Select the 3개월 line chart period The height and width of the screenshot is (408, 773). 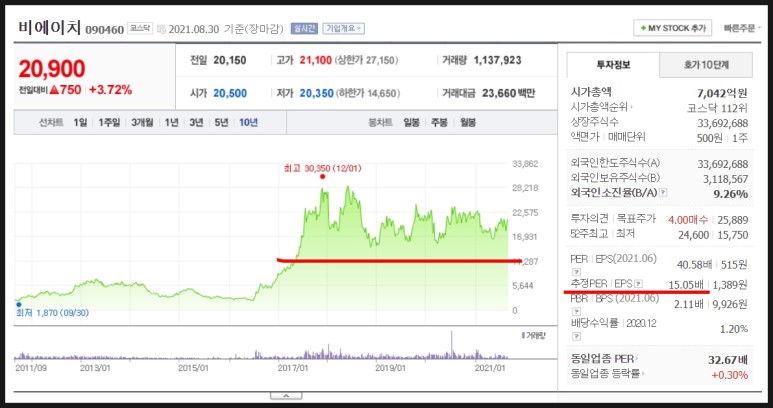[142, 123]
